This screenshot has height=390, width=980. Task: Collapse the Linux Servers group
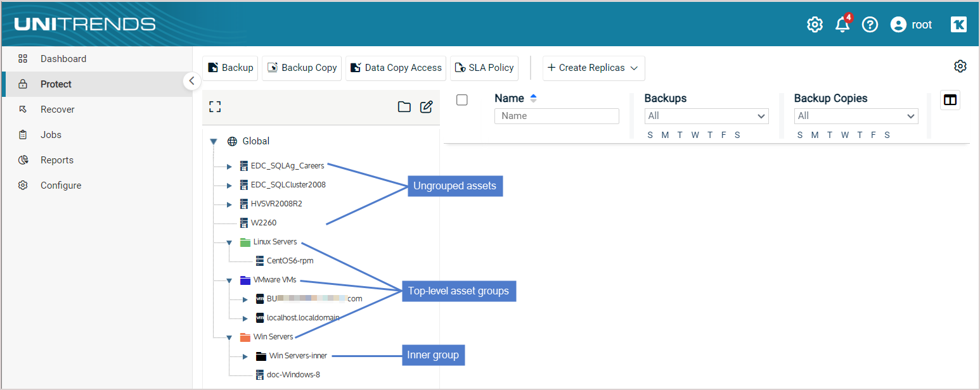(229, 242)
